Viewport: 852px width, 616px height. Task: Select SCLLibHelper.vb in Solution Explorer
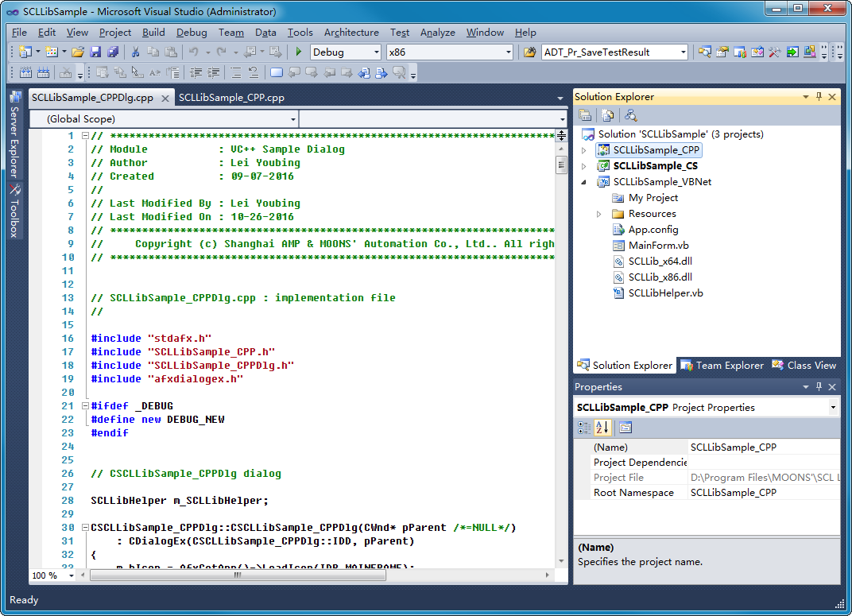666,293
